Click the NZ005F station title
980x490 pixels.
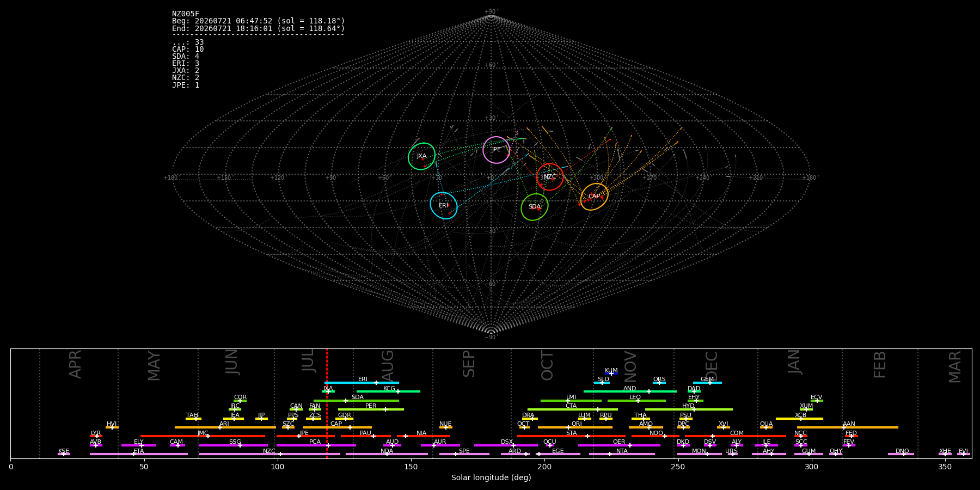point(186,14)
